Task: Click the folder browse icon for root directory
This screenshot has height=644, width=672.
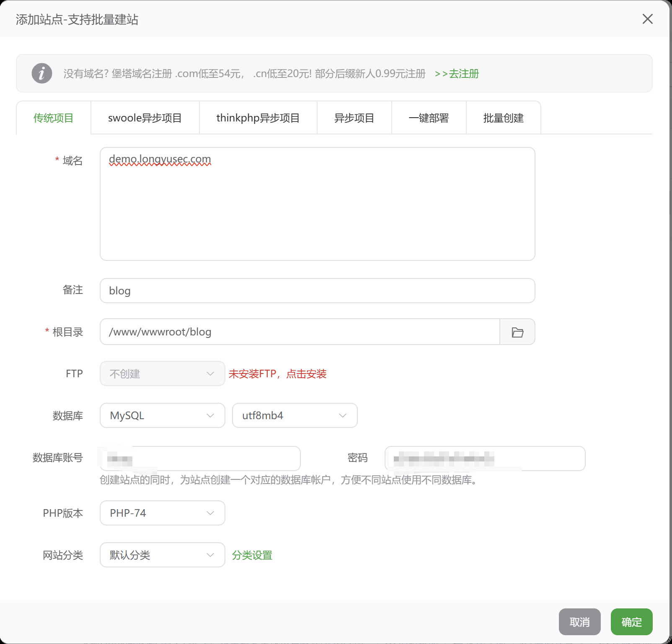Action: pos(517,332)
